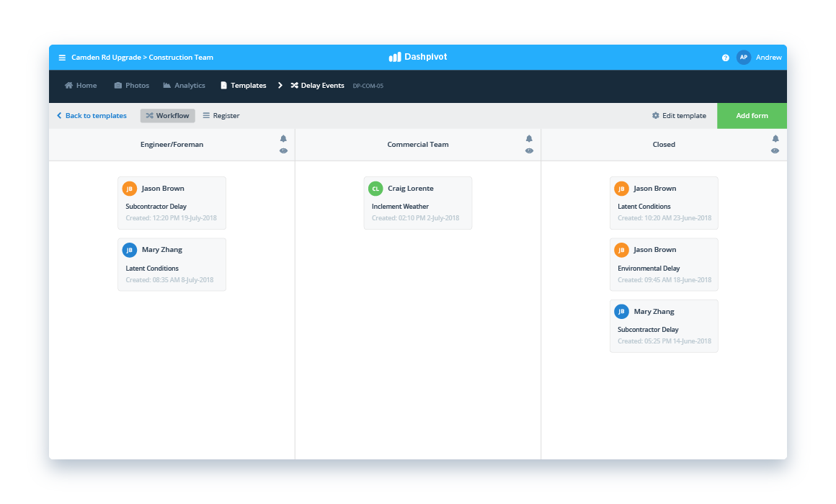
Task: Toggle Engineer/Foreman column eye visibility
Action: coord(283,150)
